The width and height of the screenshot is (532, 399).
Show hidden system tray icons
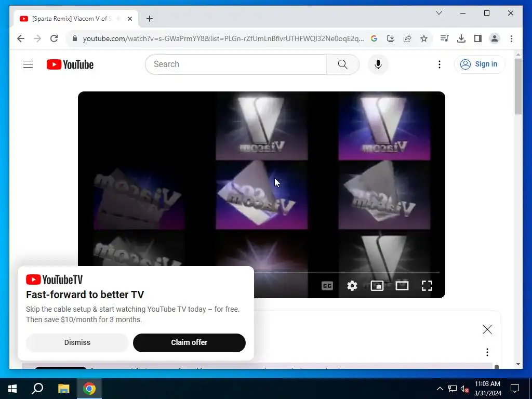pyautogui.click(x=440, y=389)
